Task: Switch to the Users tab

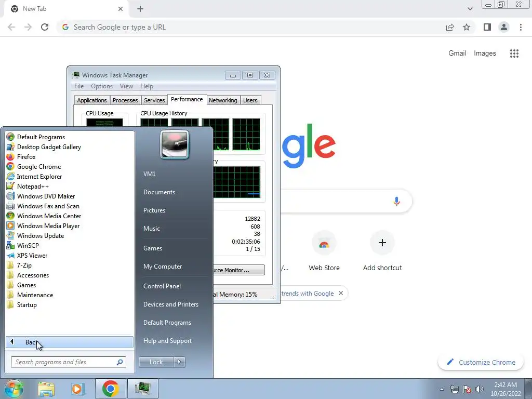Action: 250,100
